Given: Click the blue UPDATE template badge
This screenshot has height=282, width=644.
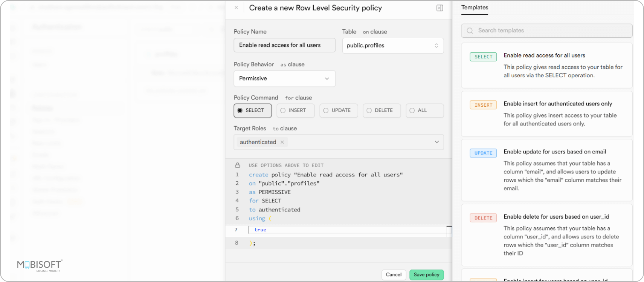Looking at the screenshot, I should coord(483,153).
